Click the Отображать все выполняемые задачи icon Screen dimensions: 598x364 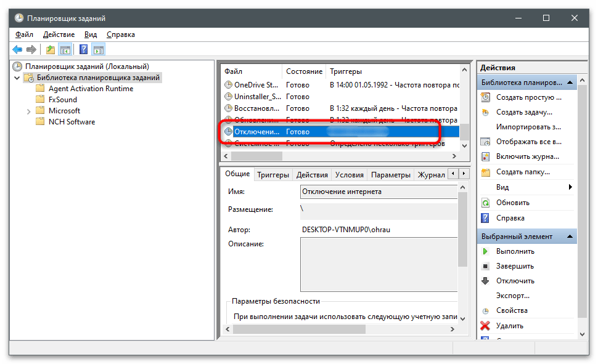(x=486, y=142)
